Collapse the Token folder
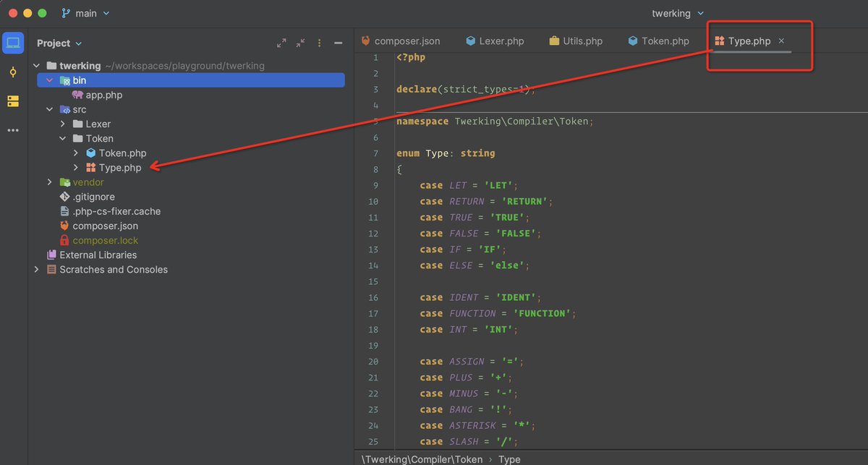The height and width of the screenshot is (465, 868). tap(63, 138)
